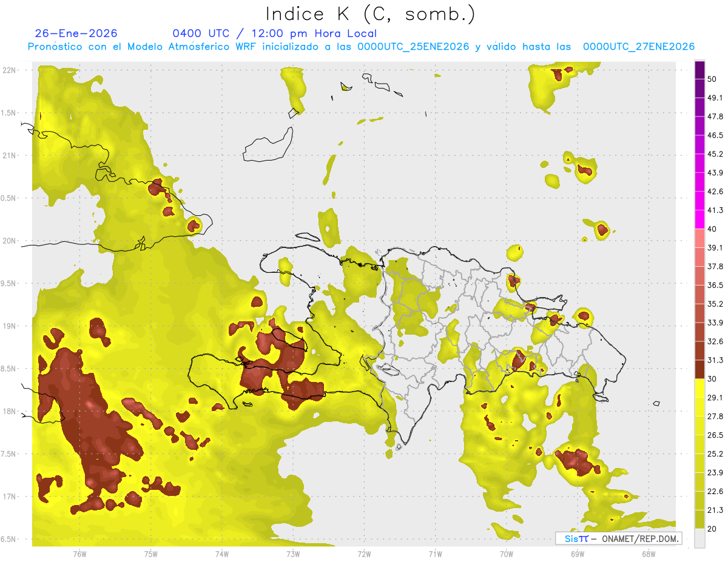Click the '39.1' value on the color legend

(x=715, y=247)
